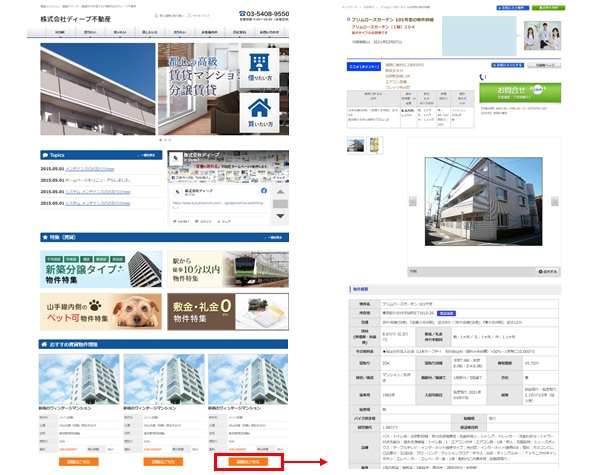Click the 会社案内 navigation item next to the last
This screenshot has height=475, width=600.
pyautogui.click(x=240, y=32)
